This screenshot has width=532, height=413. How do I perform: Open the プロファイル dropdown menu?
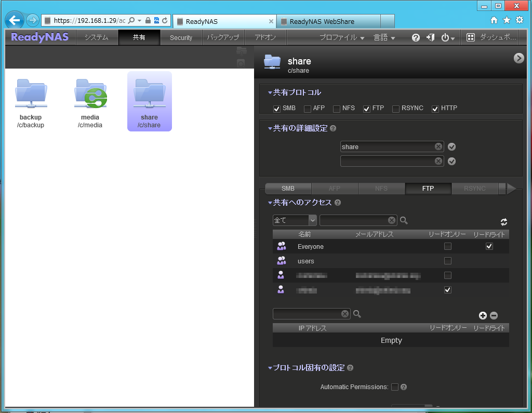(342, 37)
